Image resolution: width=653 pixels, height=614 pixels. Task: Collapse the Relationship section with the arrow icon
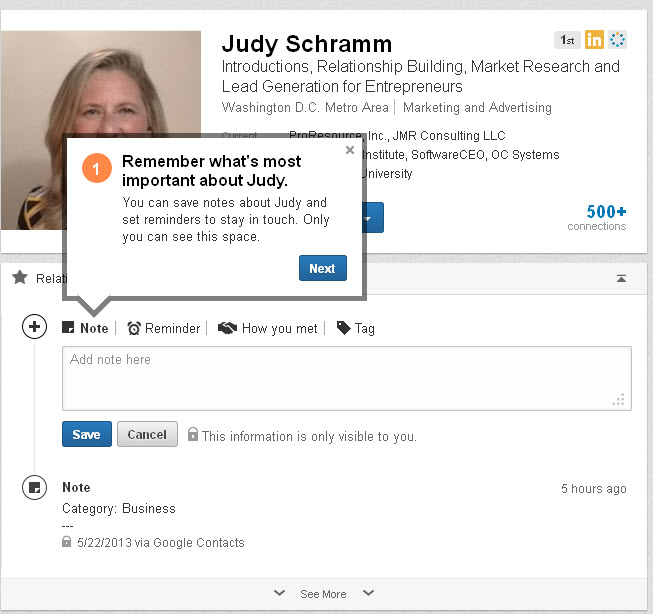pos(621,278)
